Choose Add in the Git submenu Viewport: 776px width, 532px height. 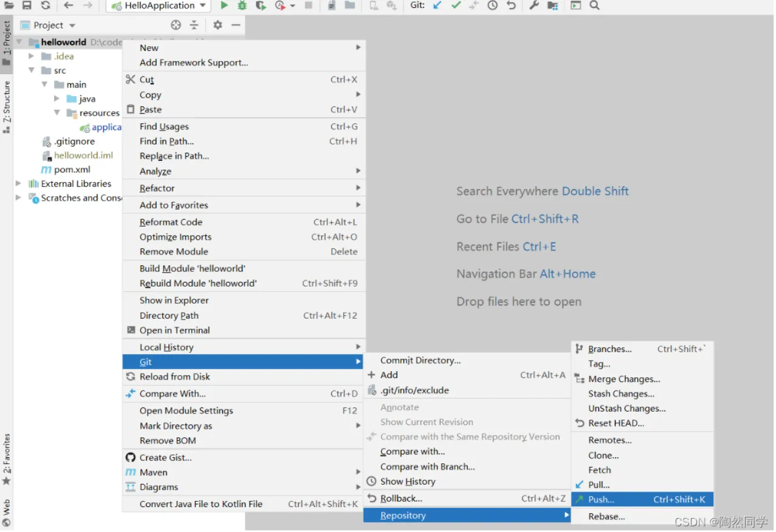click(467, 375)
